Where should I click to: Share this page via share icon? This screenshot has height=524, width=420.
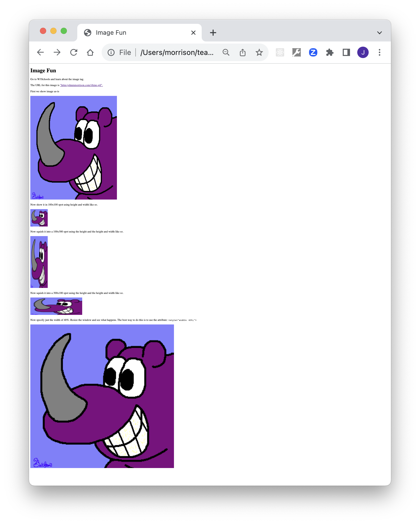243,53
